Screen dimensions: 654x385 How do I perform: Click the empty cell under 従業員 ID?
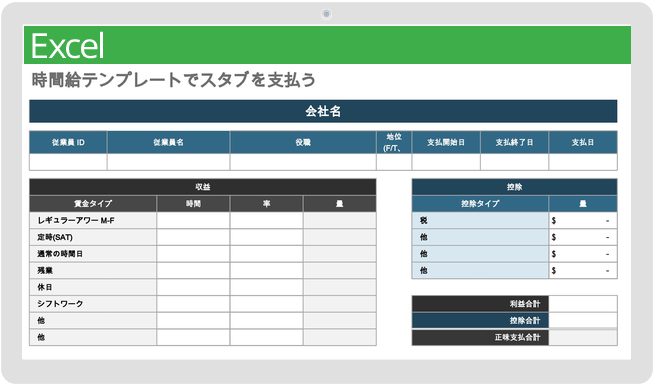click(x=68, y=162)
